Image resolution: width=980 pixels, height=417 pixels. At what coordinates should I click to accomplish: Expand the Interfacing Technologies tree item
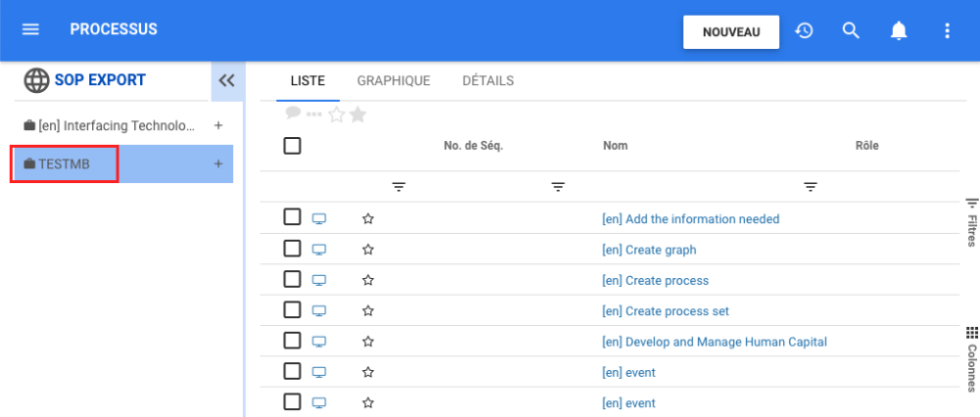point(219,125)
